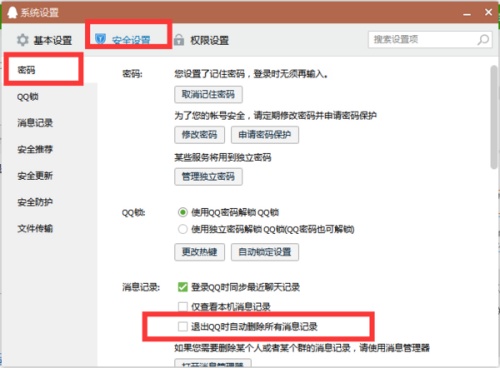This screenshot has height=368, width=500.
Task: Check 仅查看本机消息记录 option
Action: click(x=183, y=306)
